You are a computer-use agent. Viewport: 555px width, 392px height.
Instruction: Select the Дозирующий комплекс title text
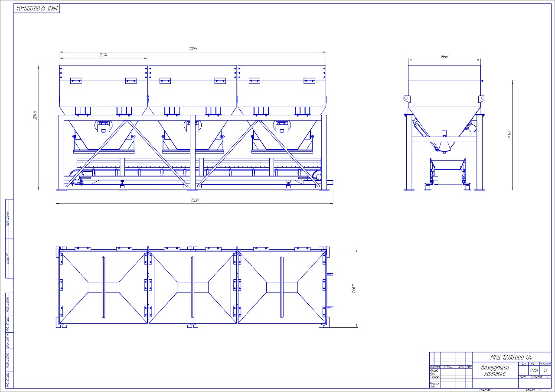coord(495,370)
